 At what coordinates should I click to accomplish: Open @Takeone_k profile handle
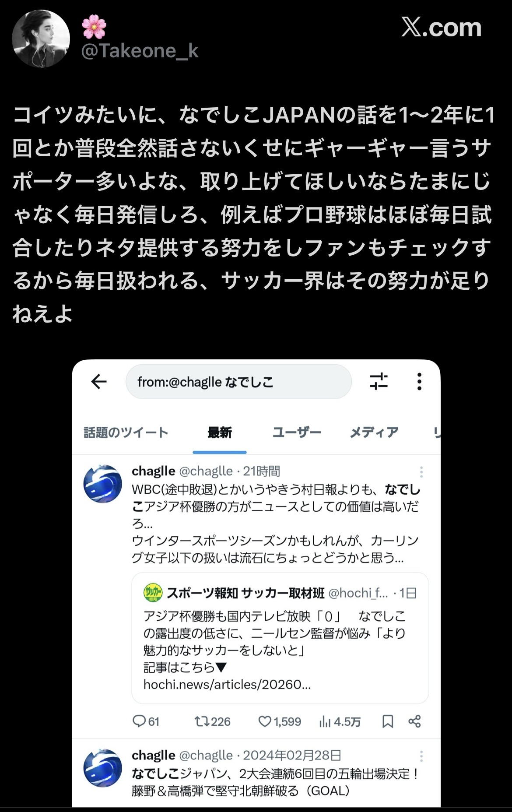point(140,51)
